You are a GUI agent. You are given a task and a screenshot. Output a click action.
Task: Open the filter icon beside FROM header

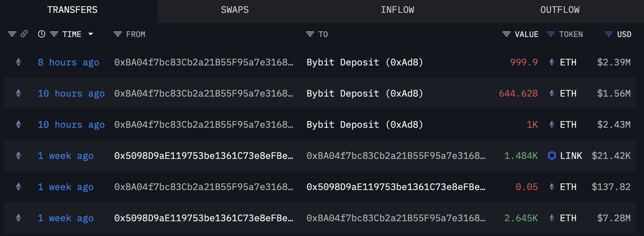point(118,34)
